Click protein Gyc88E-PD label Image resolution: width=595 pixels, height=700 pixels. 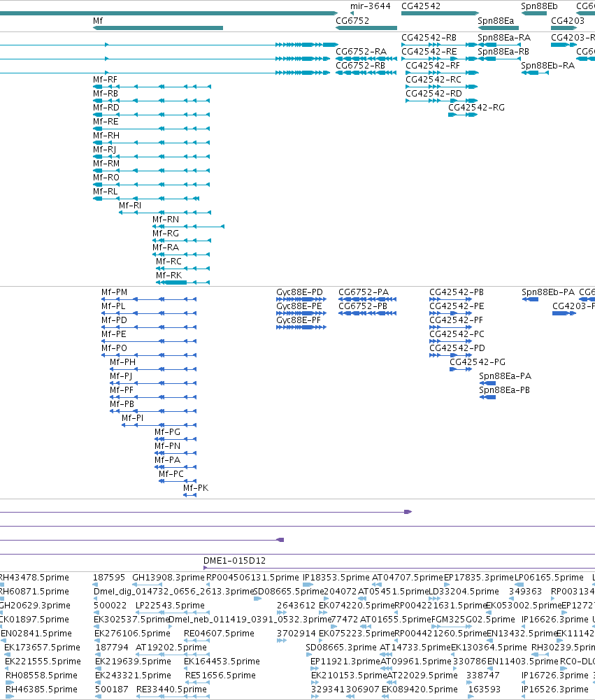[x=299, y=292]
